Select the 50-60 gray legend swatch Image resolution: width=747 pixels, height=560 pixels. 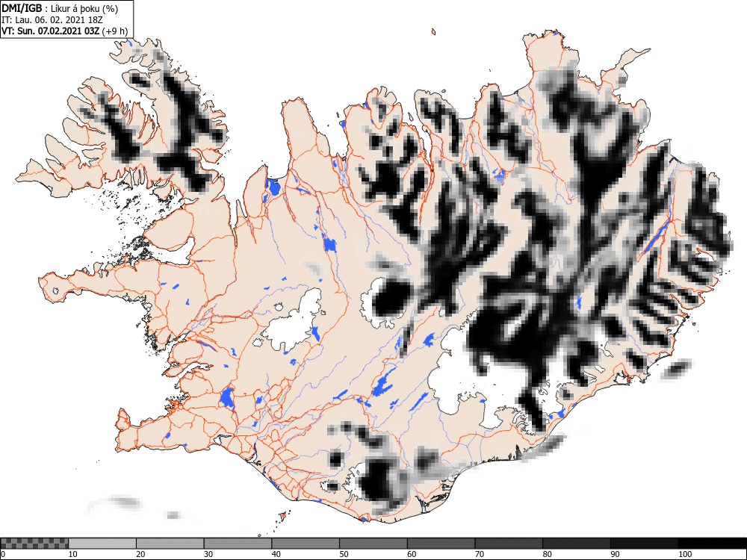[x=373, y=544]
